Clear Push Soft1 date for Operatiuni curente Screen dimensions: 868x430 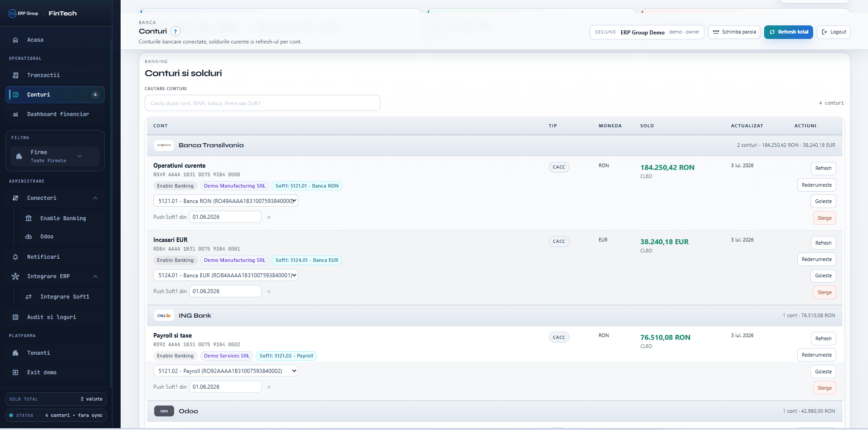click(269, 217)
